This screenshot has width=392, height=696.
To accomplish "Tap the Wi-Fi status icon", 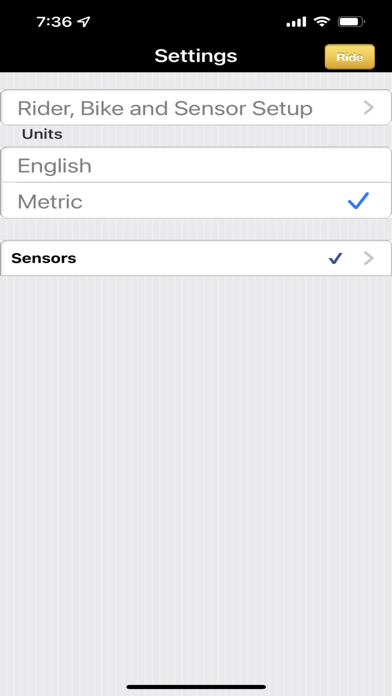I will pyautogui.click(x=321, y=21).
